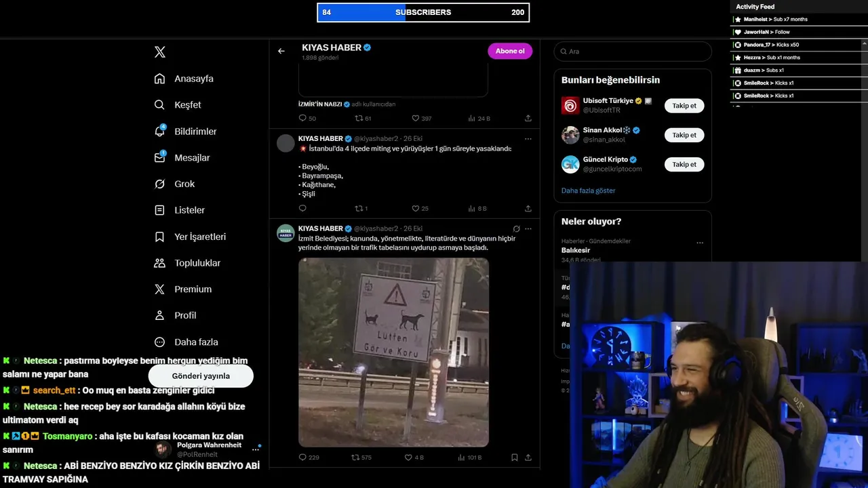Viewport: 868px width, 488px height.
Task: Like the Istanbul post with 25 likes
Action: (420, 208)
